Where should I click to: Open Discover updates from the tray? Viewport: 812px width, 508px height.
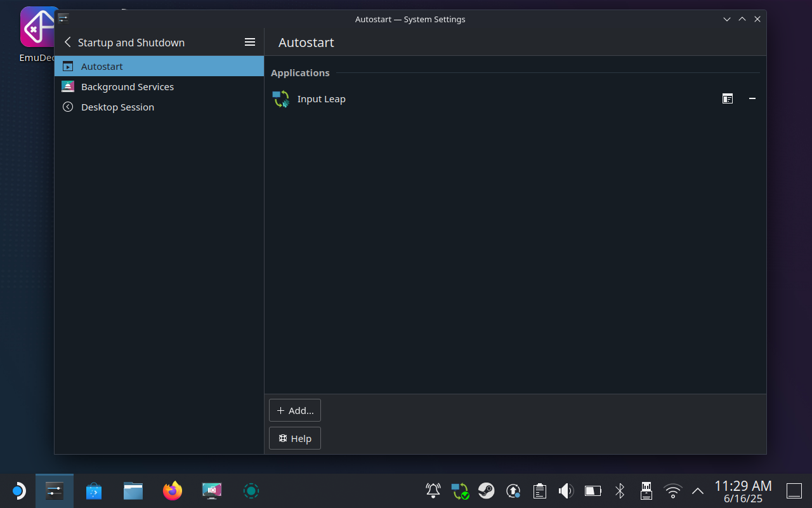513,491
